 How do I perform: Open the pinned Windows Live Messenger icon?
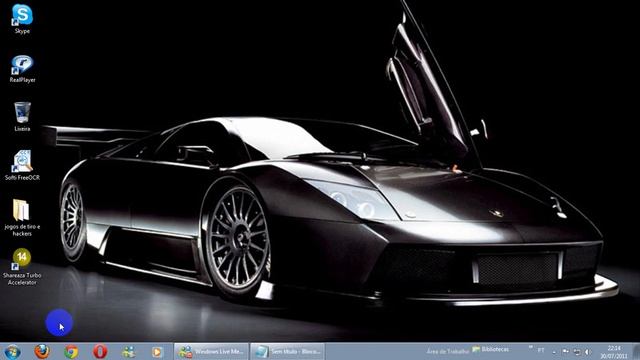click(129, 351)
